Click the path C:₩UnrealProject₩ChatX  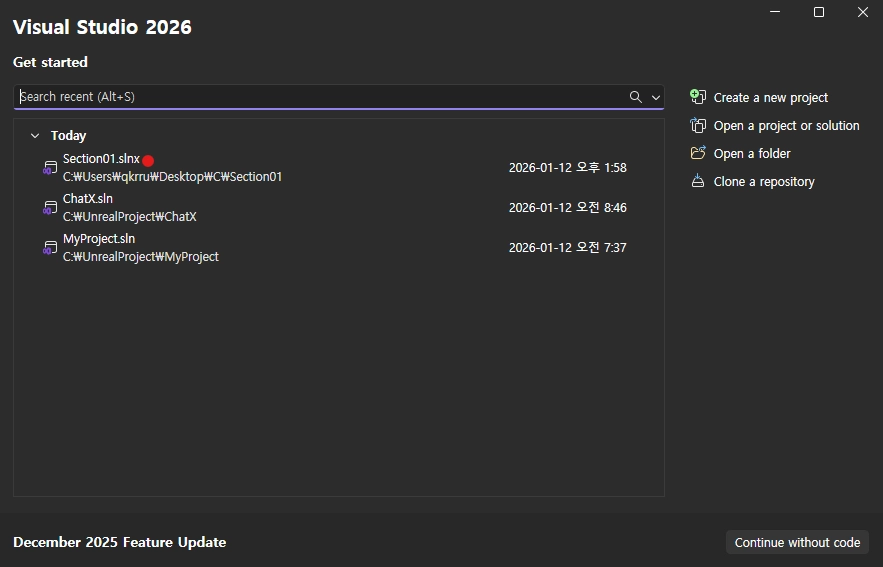pos(130,217)
